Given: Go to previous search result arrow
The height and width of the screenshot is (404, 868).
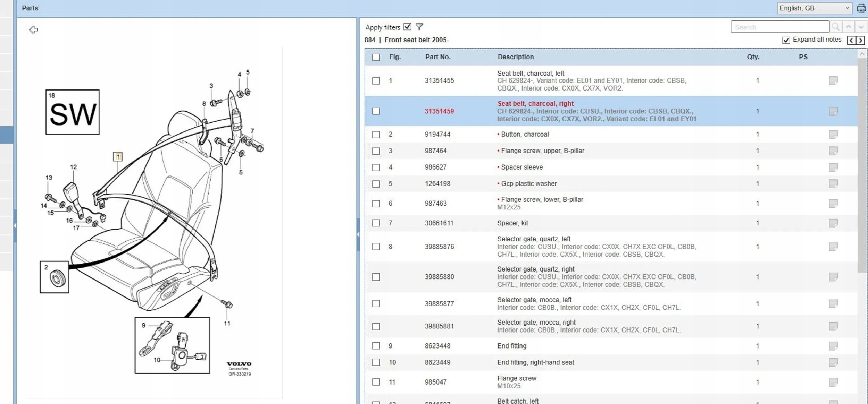Looking at the screenshot, I should [849, 27].
